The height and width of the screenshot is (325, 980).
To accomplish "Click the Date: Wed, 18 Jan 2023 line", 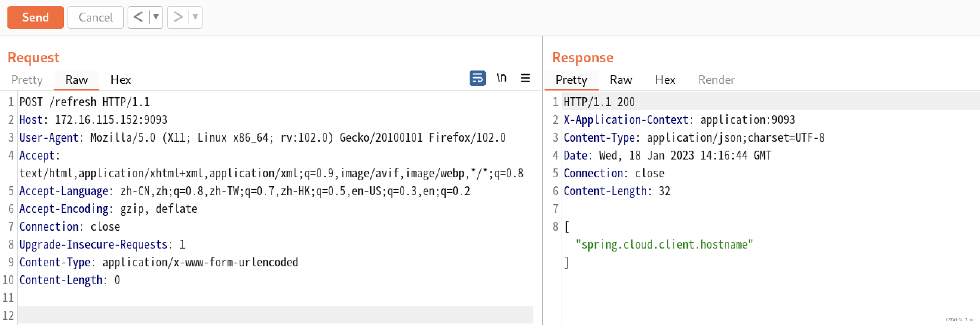I will point(667,155).
